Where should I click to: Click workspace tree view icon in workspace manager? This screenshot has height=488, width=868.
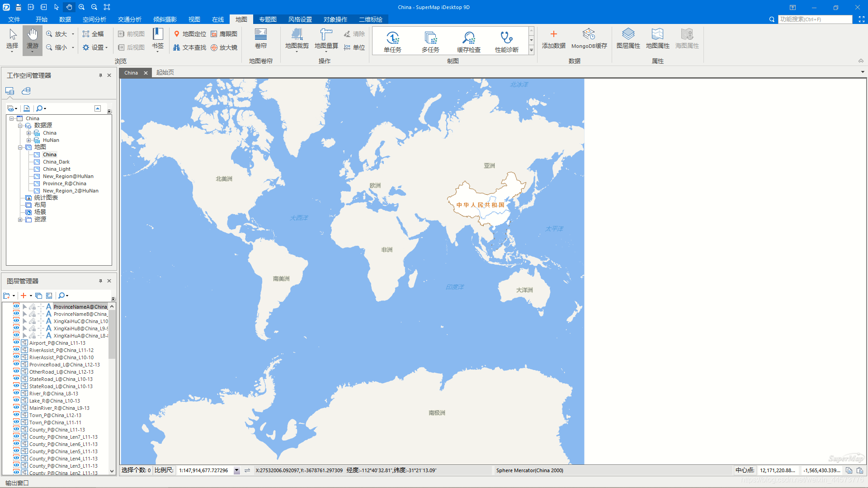tap(10, 91)
